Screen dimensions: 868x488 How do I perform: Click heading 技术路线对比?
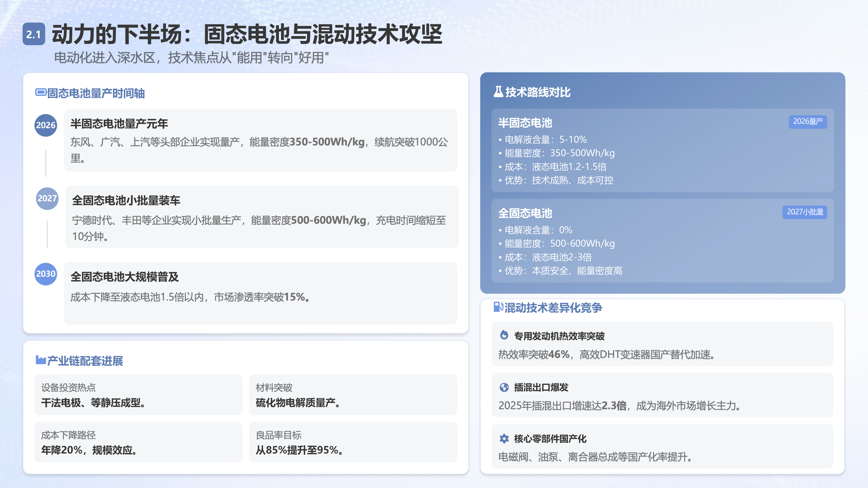pos(538,92)
